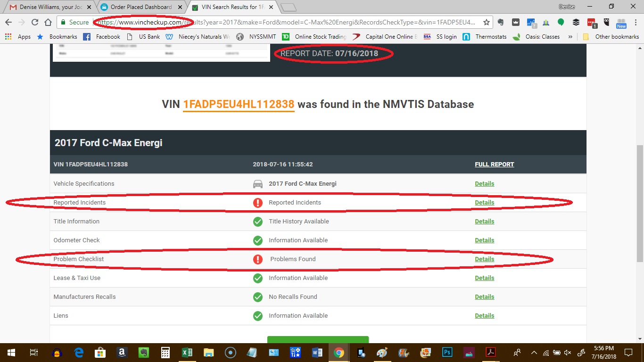Open the Capital One Online bookmark
The width and height of the screenshot is (644, 362).
coord(384,36)
